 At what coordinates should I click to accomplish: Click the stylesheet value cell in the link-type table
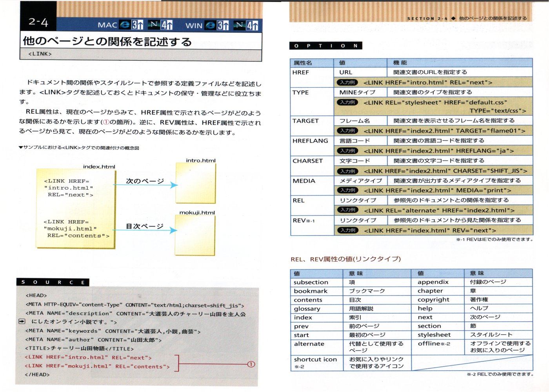pyautogui.click(x=434, y=335)
